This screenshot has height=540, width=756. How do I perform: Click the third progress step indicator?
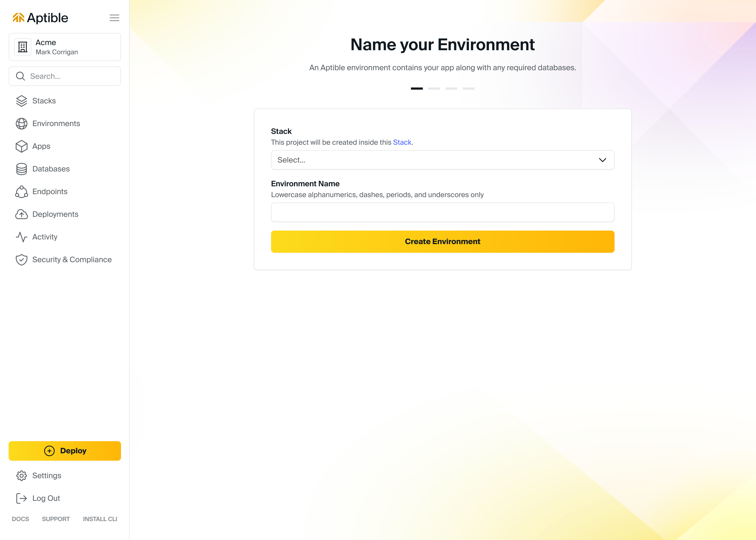click(x=451, y=89)
